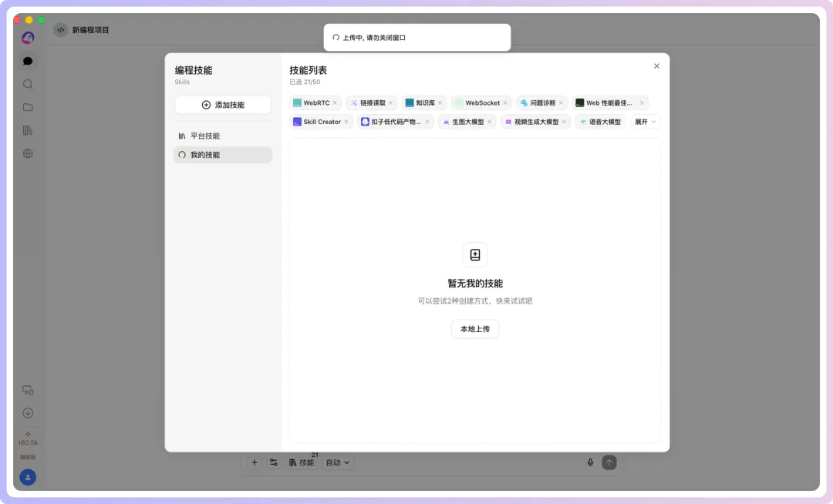Open the folder icon in sidebar
The image size is (833, 504).
pyautogui.click(x=28, y=107)
